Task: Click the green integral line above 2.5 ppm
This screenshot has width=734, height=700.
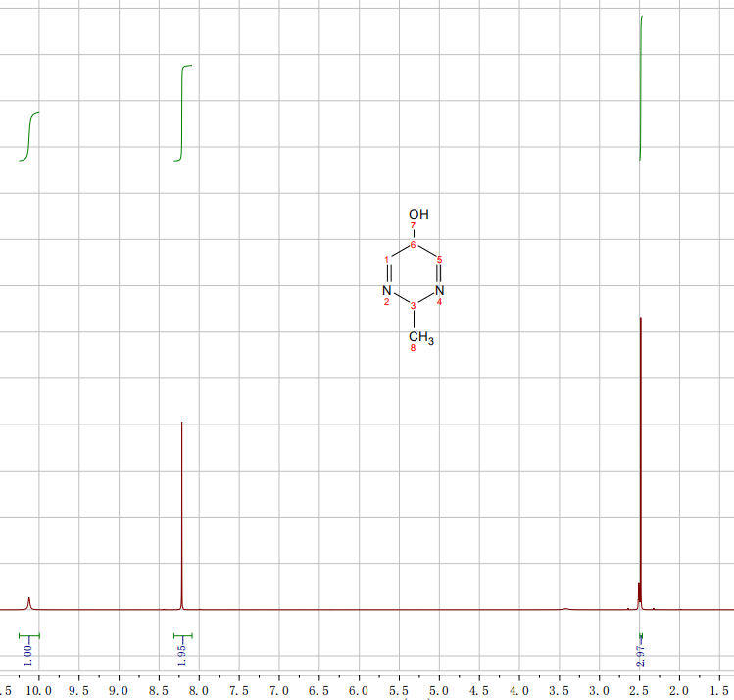Action: click(641, 88)
